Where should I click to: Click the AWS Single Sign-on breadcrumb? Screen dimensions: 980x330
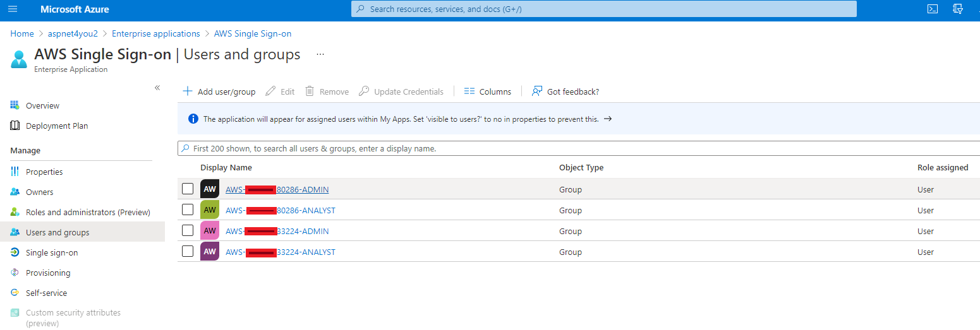tap(253, 33)
